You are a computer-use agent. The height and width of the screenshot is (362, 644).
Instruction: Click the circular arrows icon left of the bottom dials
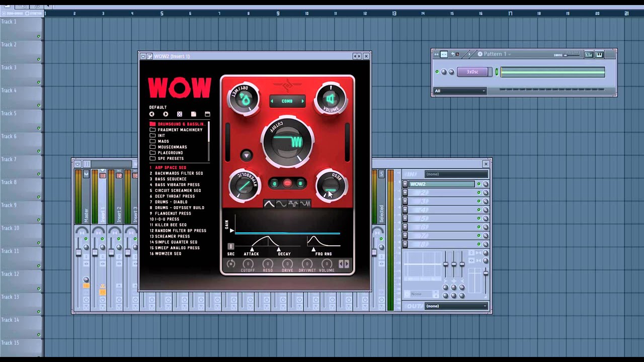pyautogui.click(x=231, y=264)
